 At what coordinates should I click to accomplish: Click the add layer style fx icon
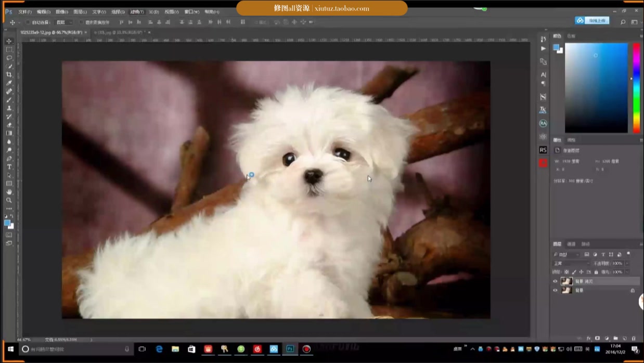point(589,339)
